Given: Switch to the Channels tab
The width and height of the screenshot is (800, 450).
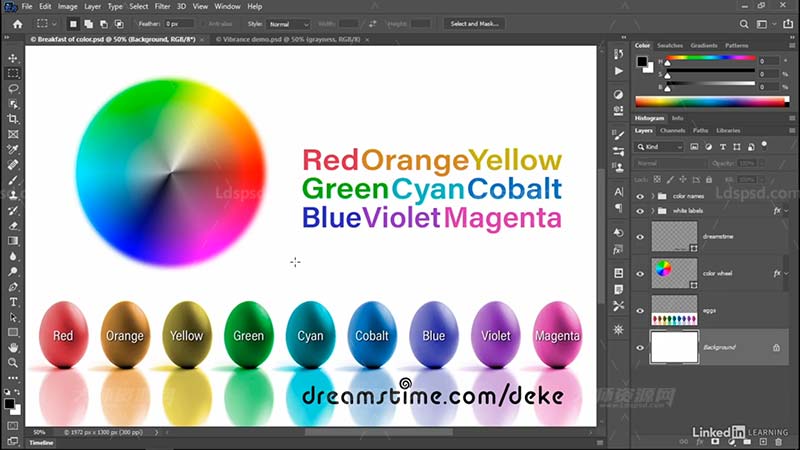Looking at the screenshot, I should [x=672, y=131].
